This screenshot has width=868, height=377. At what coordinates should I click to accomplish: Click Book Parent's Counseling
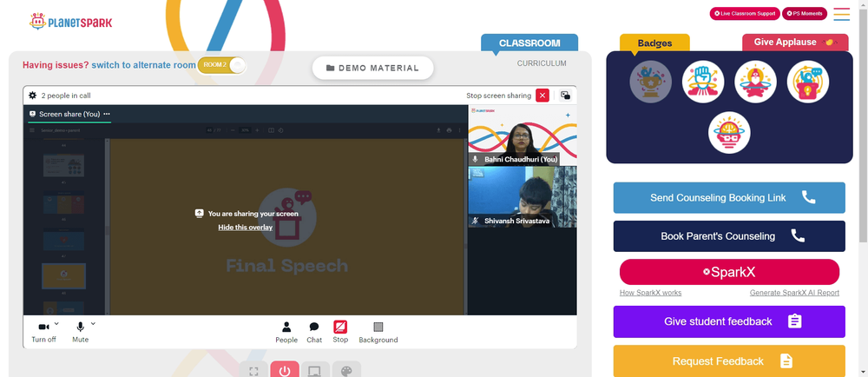[729, 235]
